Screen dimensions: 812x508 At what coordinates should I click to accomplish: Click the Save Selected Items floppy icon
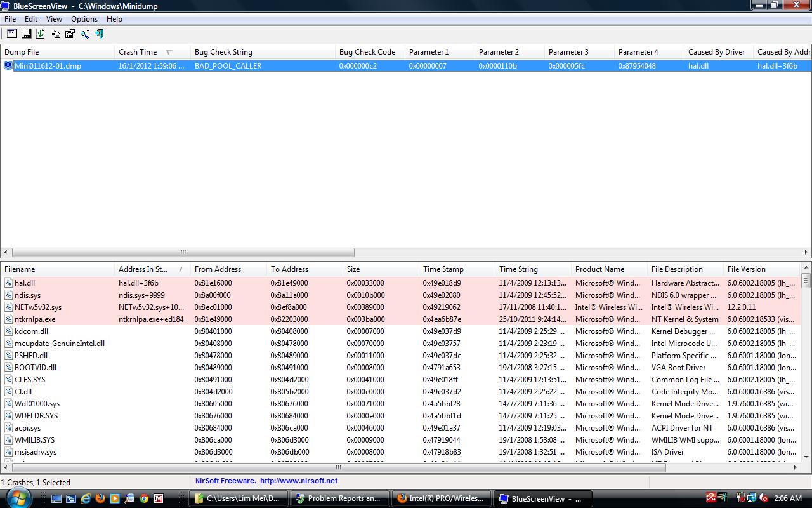pos(26,34)
